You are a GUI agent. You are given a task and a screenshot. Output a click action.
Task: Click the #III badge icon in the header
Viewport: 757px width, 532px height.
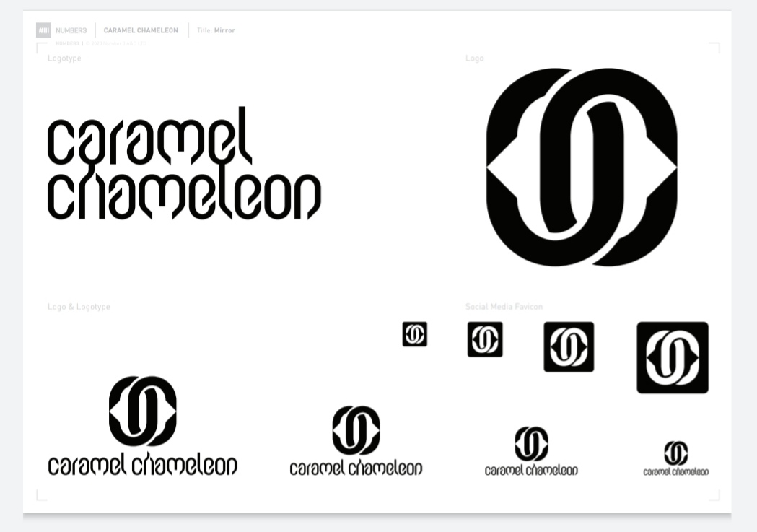pyautogui.click(x=43, y=30)
